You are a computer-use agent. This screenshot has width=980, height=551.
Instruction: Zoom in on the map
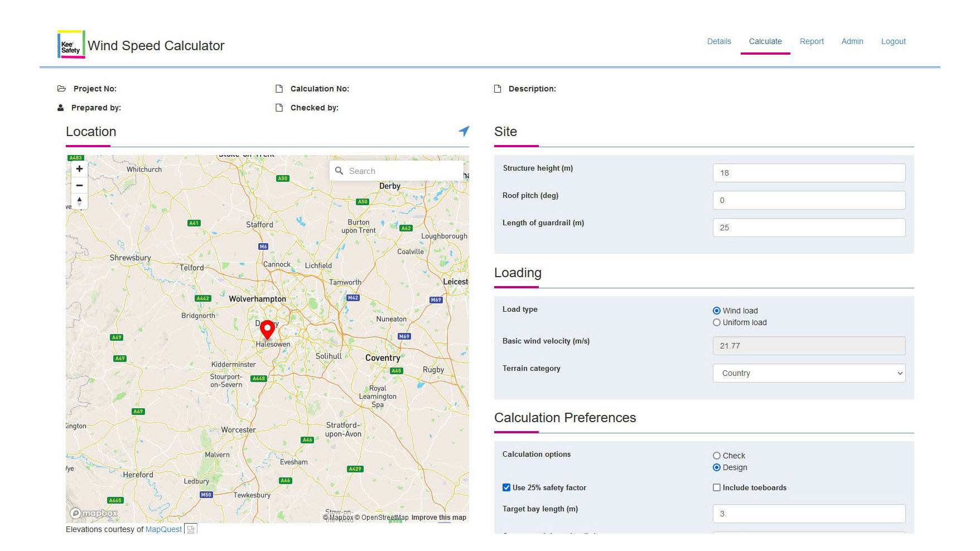(79, 169)
